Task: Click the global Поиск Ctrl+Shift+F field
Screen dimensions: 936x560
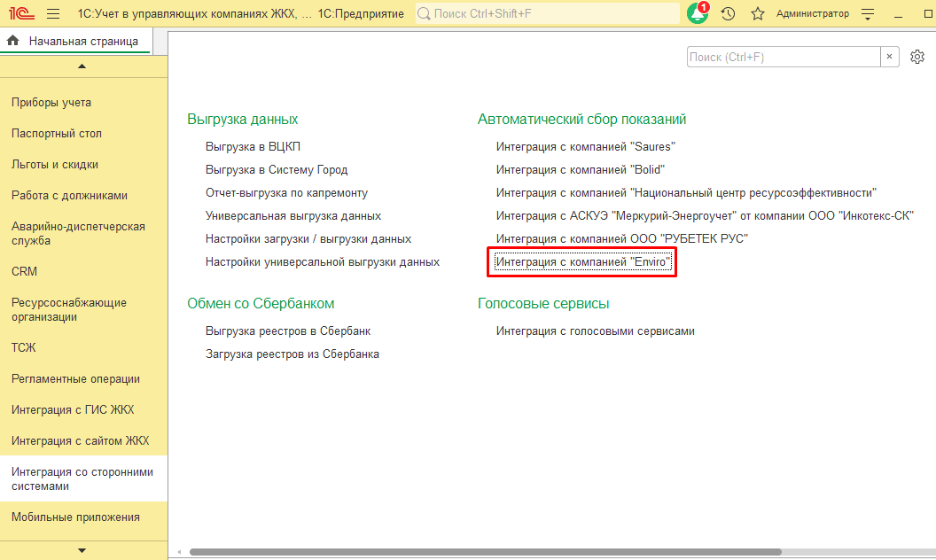Action: tap(548, 13)
